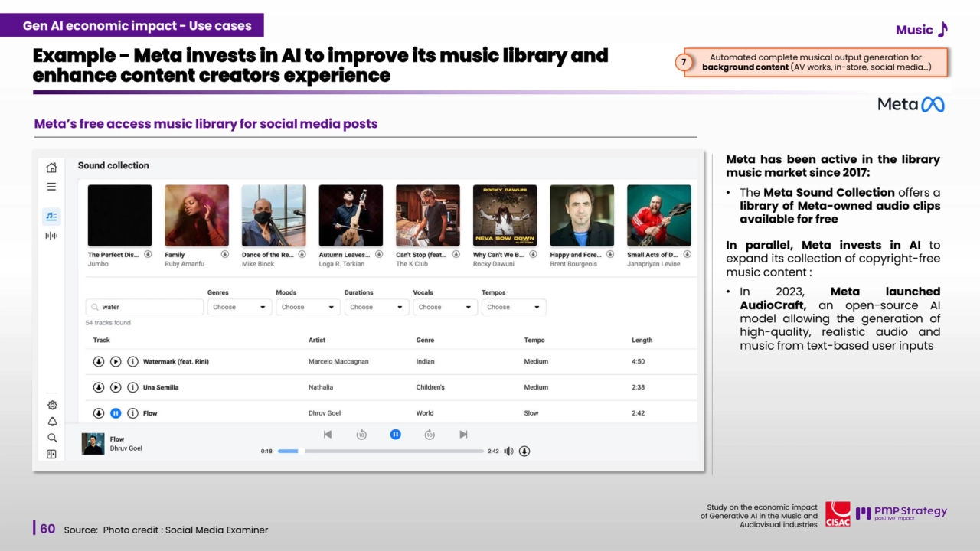980x551 pixels.
Task: Download the Watermark (feat. Rini) track
Action: point(99,361)
